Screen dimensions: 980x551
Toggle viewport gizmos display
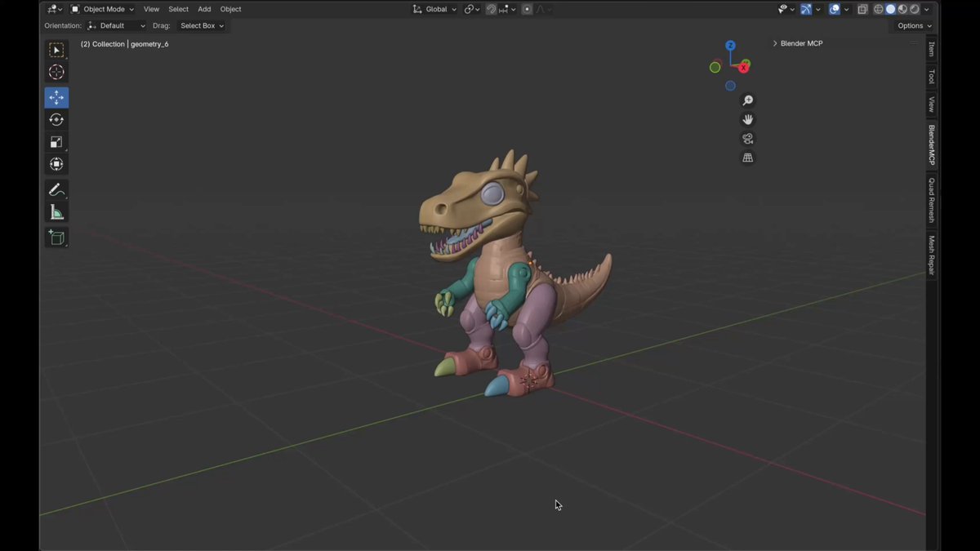[806, 9]
